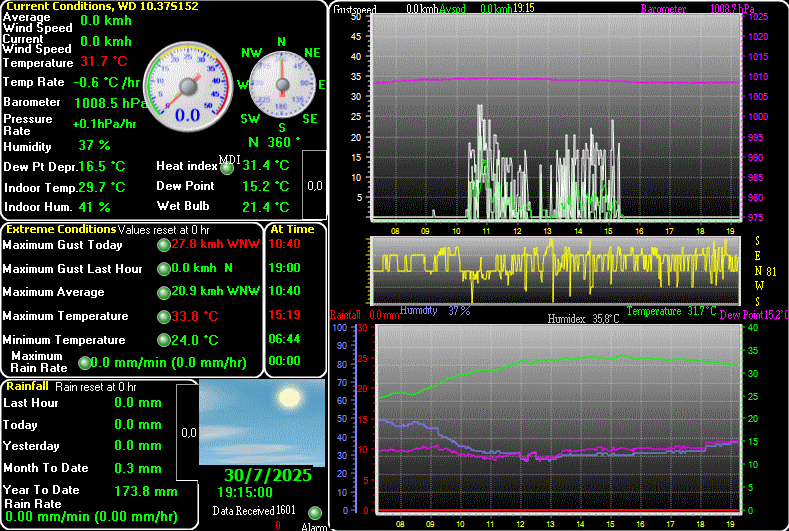Click the Extreme Conditions heading
Image resolution: width=789 pixels, height=531 pixels.
tap(61, 229)
